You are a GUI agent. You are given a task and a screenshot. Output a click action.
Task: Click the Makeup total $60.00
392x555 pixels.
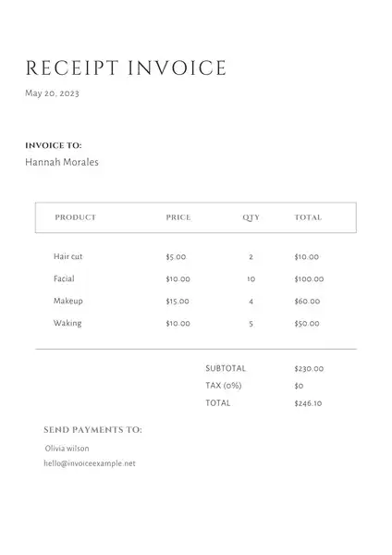click(307, 302)
